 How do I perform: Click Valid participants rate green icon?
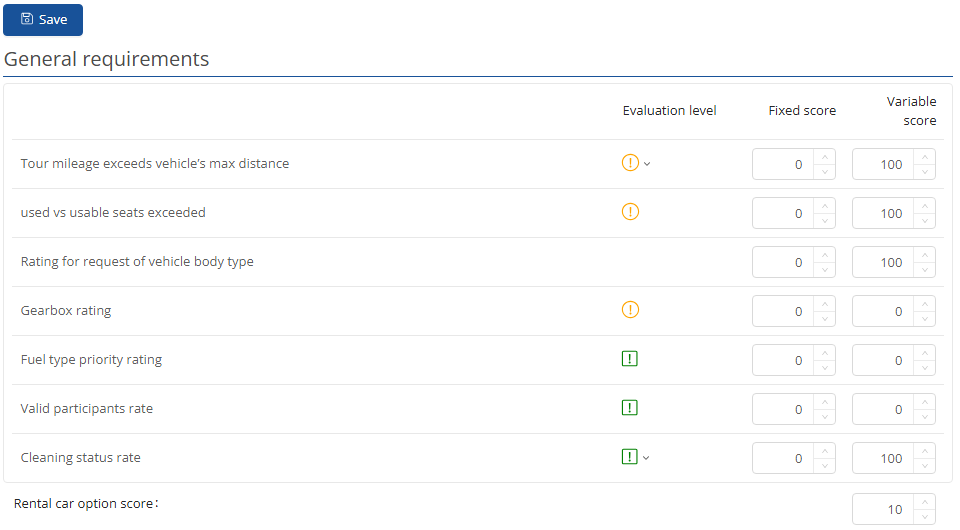[x=630, y=408]
